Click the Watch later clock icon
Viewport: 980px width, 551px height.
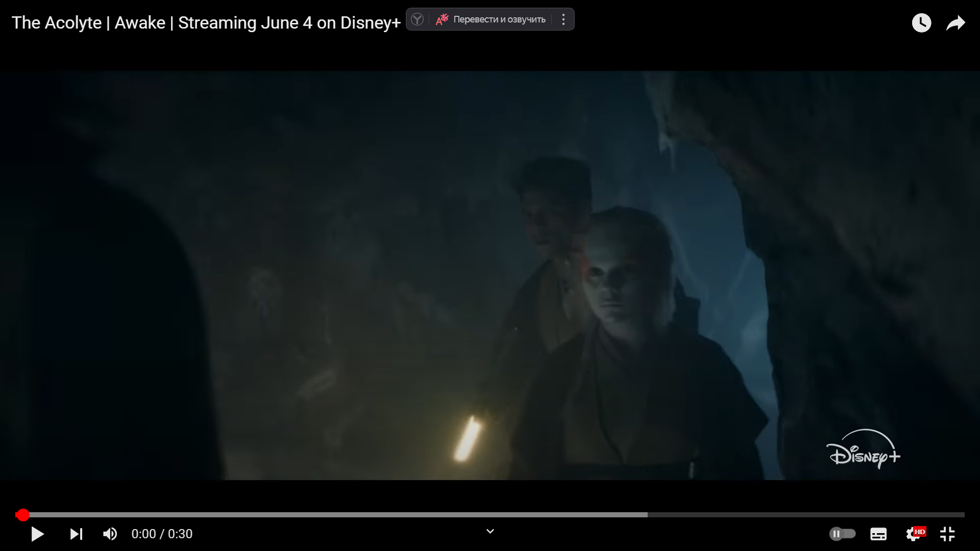(921, 23)
